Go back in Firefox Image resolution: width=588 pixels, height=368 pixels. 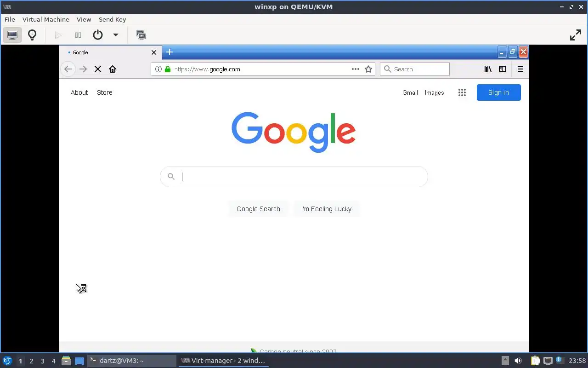pyautogui.click(x=68, y=69)
